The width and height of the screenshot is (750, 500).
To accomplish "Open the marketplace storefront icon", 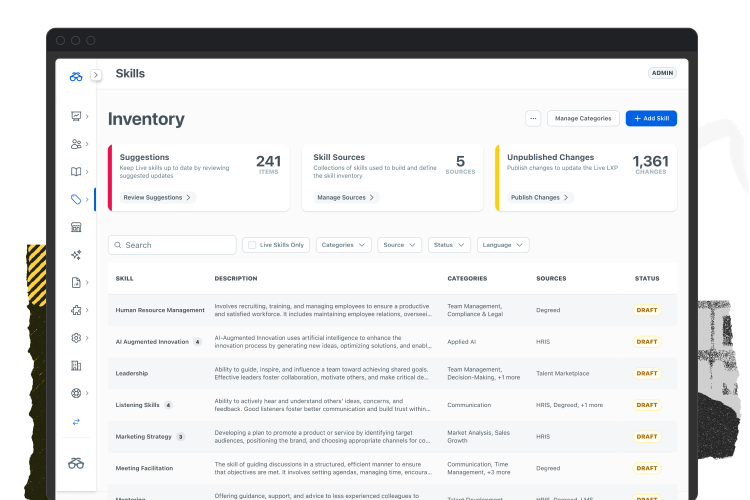I will pos(76,227).
